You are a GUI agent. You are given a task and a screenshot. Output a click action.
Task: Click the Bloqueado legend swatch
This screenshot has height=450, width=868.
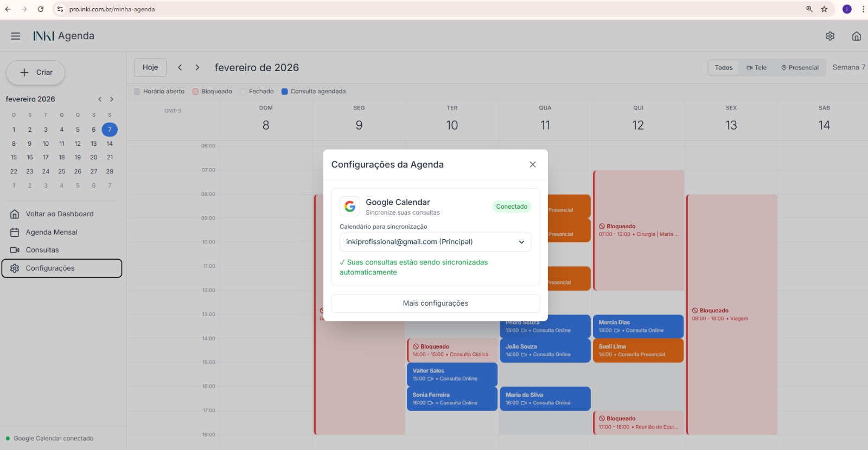point(196,92)
